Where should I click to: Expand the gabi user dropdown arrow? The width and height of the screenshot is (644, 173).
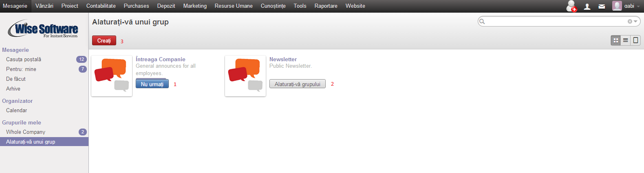coord(638,6)
